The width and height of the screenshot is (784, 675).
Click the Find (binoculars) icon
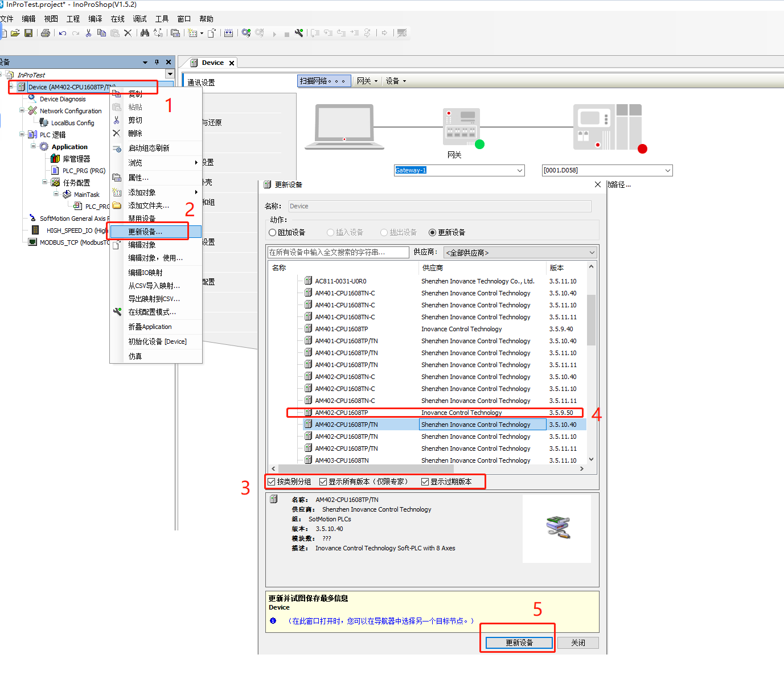coord(145,32)
